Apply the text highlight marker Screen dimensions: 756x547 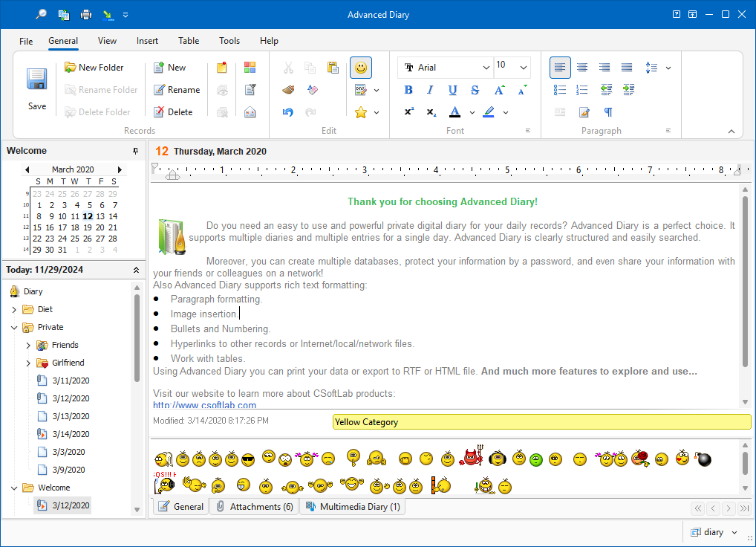click(489, 112)
